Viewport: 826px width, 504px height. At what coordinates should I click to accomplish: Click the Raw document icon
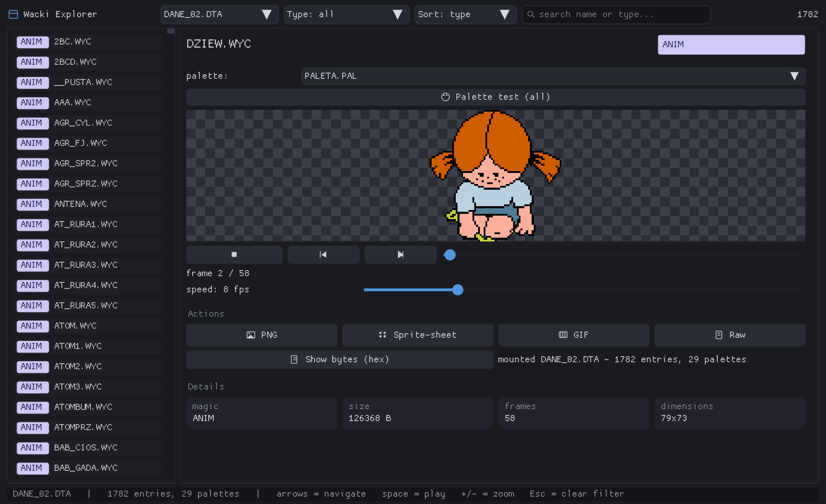[719, 335]
